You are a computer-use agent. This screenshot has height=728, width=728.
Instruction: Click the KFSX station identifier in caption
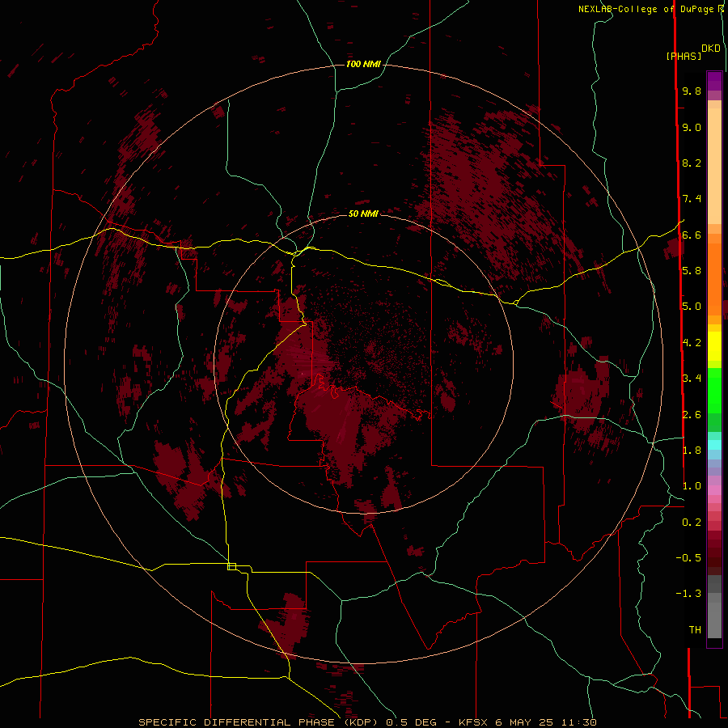pyautogui.click(x=473, y=722)
